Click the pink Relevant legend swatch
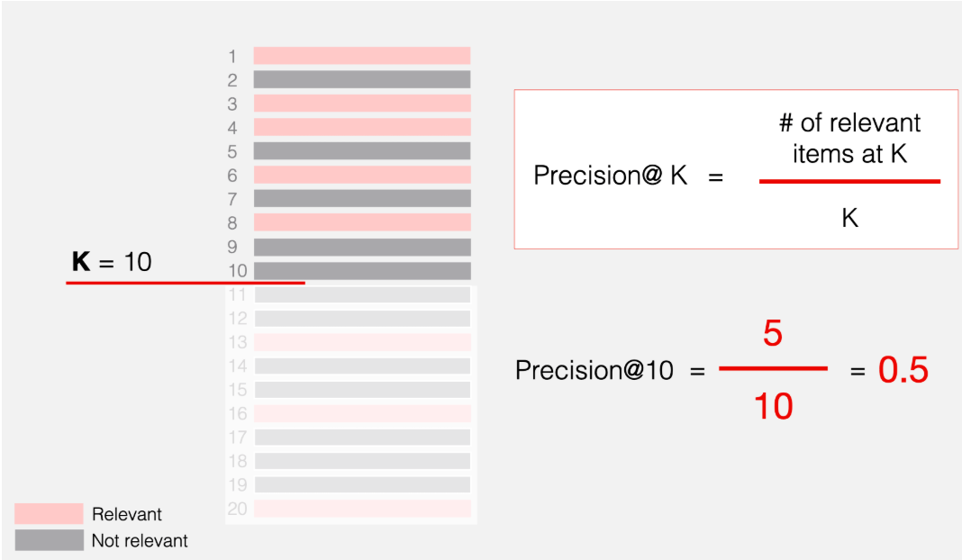Viewport: 962px width, 560px height. (49, 514)
